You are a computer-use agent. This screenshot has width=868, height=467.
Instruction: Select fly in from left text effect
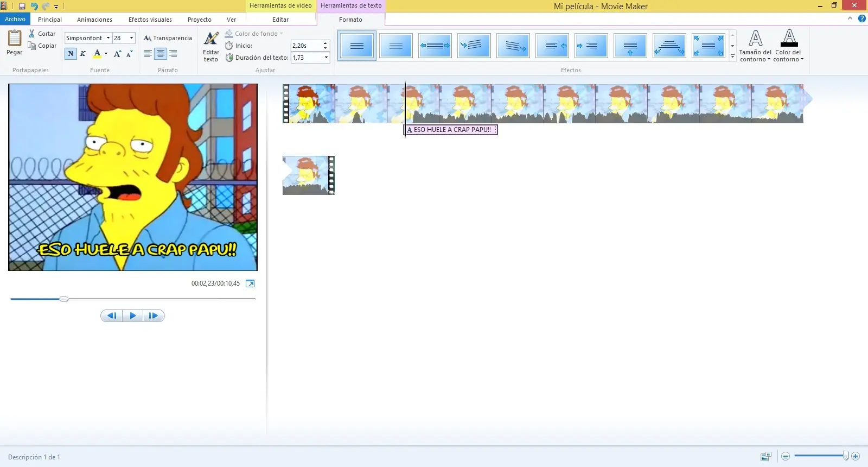coord(591,46)
